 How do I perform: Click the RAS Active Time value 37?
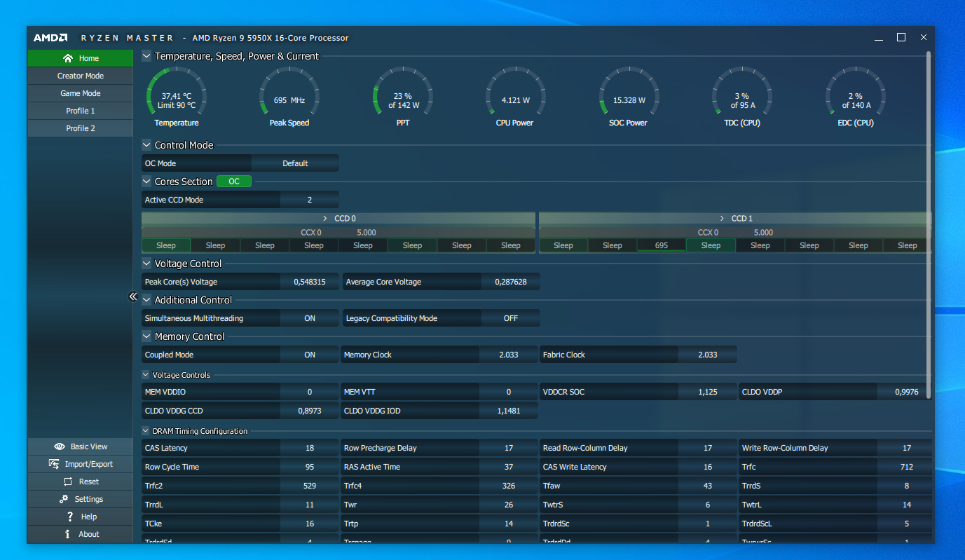point(509,467)
